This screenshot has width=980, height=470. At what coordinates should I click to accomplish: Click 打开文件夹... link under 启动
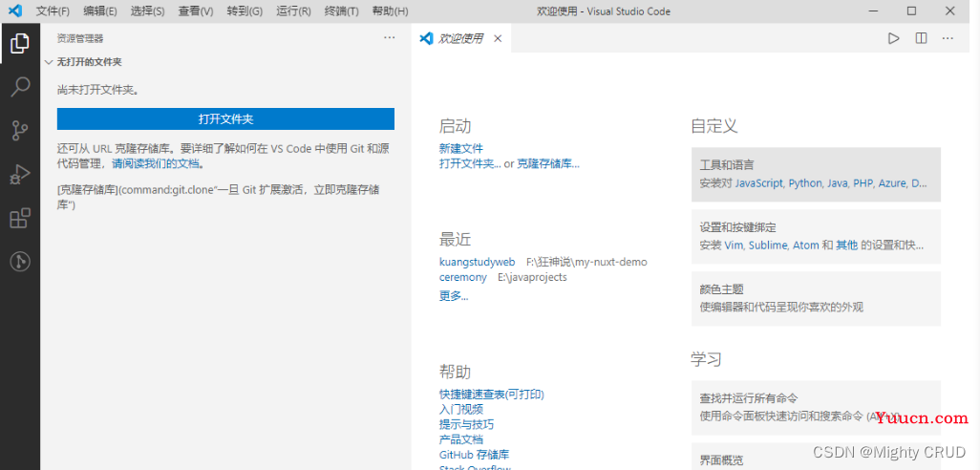click(x=470, y=163)
